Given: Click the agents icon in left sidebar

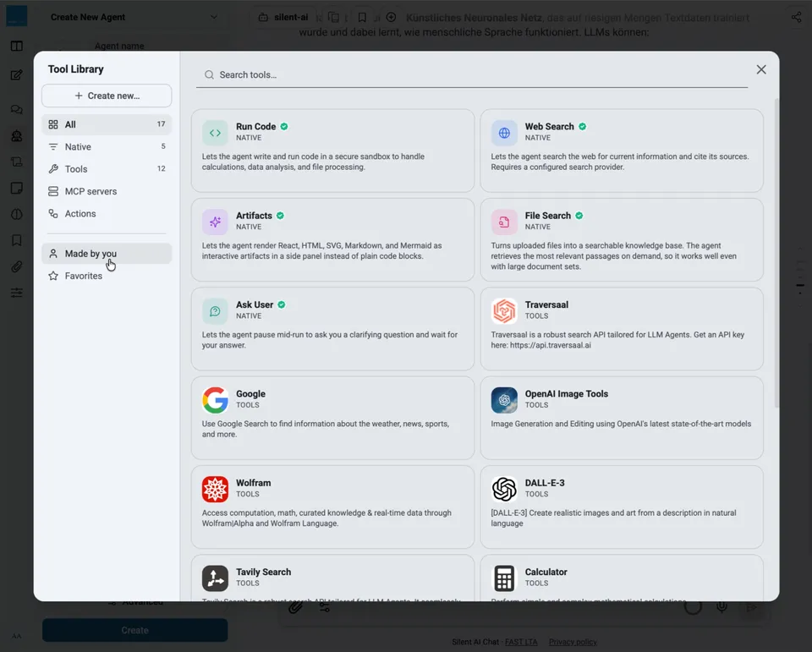Looking at the screenshot, I should [17, 135].
